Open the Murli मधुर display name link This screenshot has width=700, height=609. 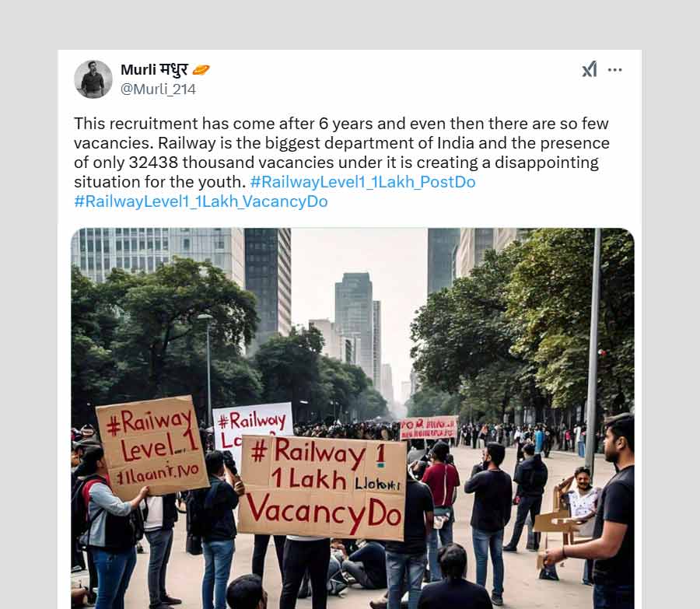(x=154, y=70)
